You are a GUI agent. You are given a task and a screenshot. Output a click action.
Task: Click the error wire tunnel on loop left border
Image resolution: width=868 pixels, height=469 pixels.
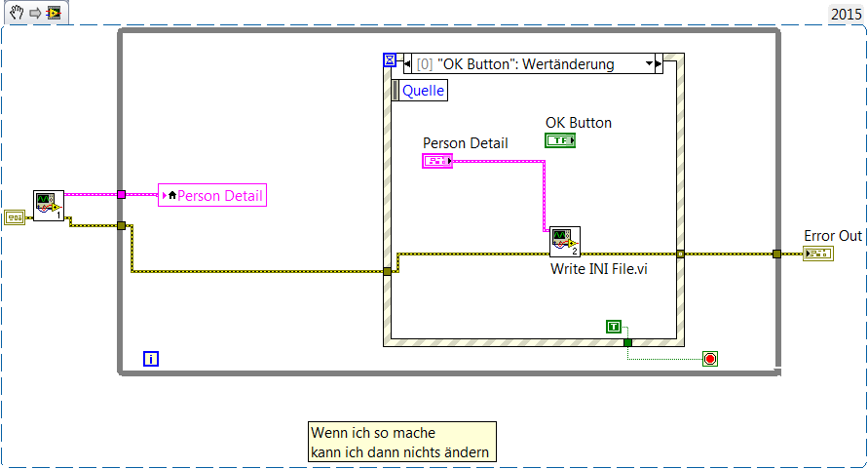click(x=121, y=225)
